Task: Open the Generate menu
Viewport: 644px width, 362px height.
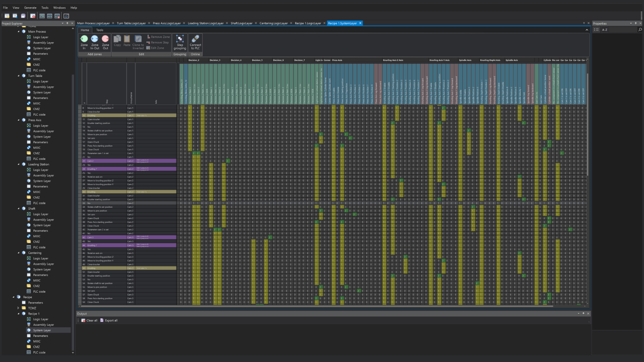Action: 30,8
